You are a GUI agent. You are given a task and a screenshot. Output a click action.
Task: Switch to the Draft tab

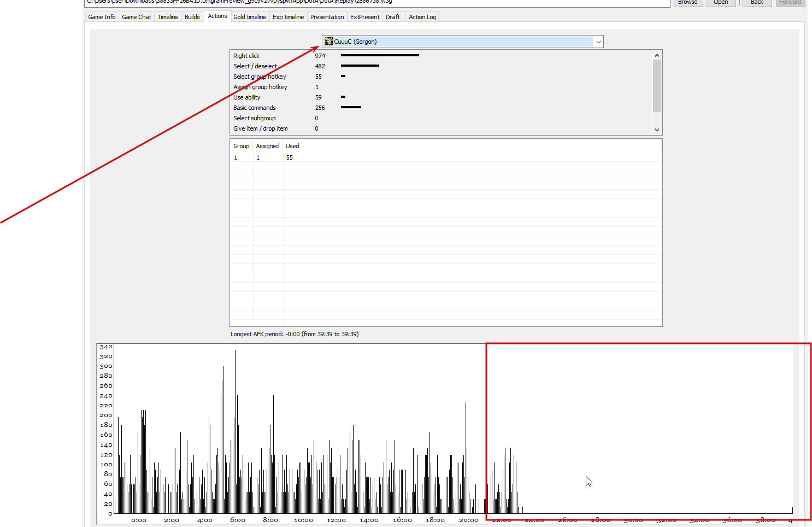coord(393,17)
